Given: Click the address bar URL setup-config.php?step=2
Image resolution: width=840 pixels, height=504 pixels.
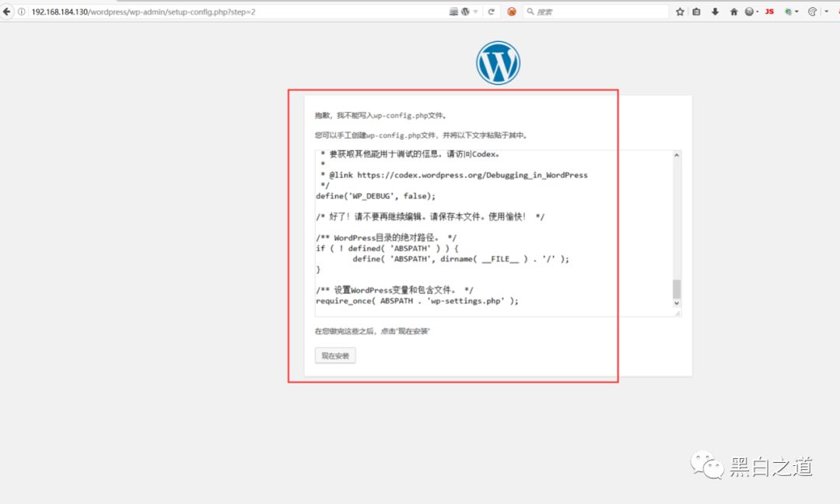Looking at the screenshot, I should [144, 12].
